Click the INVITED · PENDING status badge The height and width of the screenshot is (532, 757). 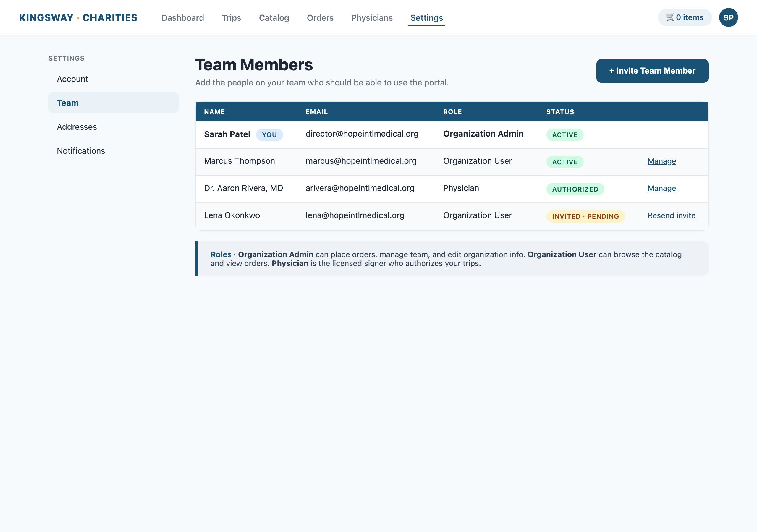tap(585, 217)
